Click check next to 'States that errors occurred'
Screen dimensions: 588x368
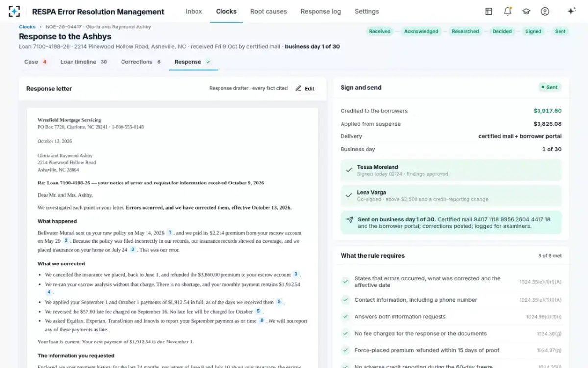click(x=345, y=282)
